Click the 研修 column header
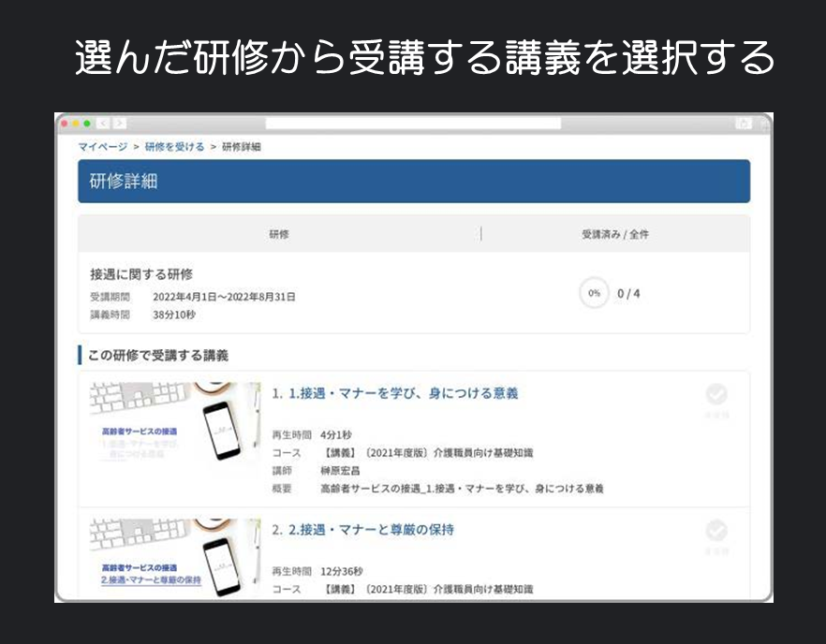826x644 pixels. (279, 234)
